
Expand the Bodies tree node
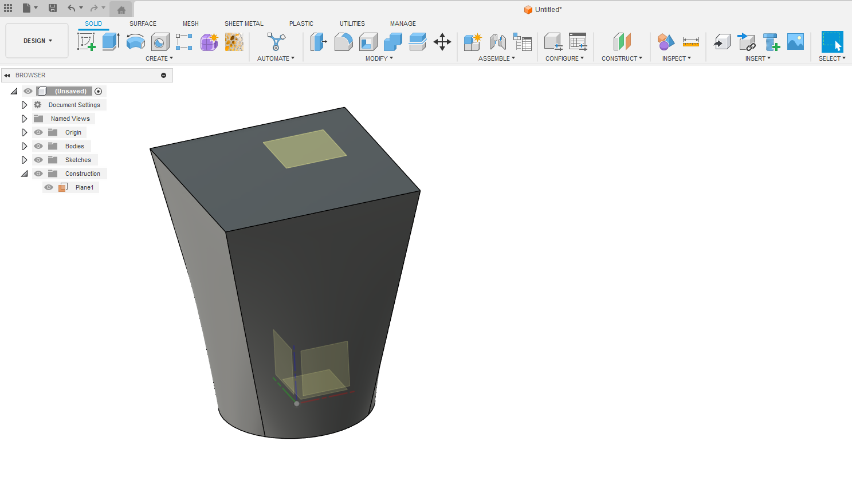tap(24, 146)
